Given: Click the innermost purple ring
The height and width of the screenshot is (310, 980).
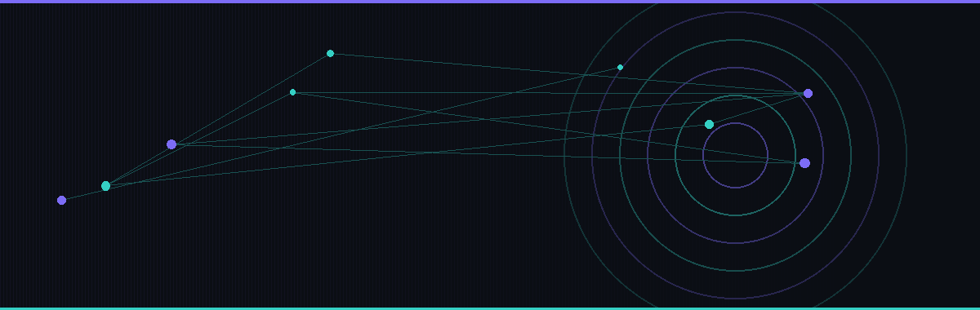Looking at the screenshot, I should click(x=702, y=155).
